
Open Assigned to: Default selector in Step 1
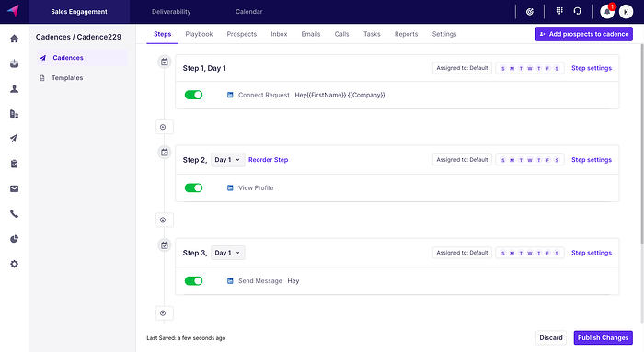coord(462,68)
